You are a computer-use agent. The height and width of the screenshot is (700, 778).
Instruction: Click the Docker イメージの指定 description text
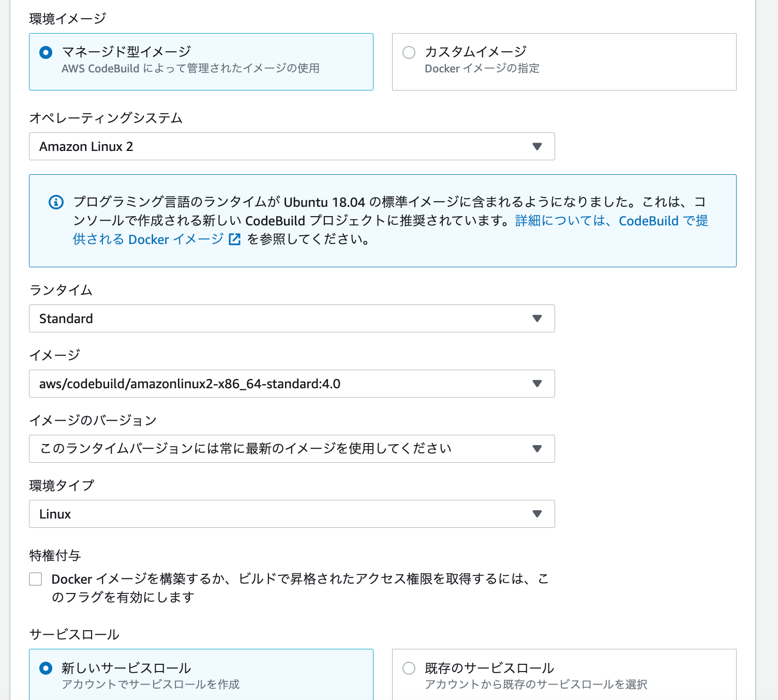point(482,68)
